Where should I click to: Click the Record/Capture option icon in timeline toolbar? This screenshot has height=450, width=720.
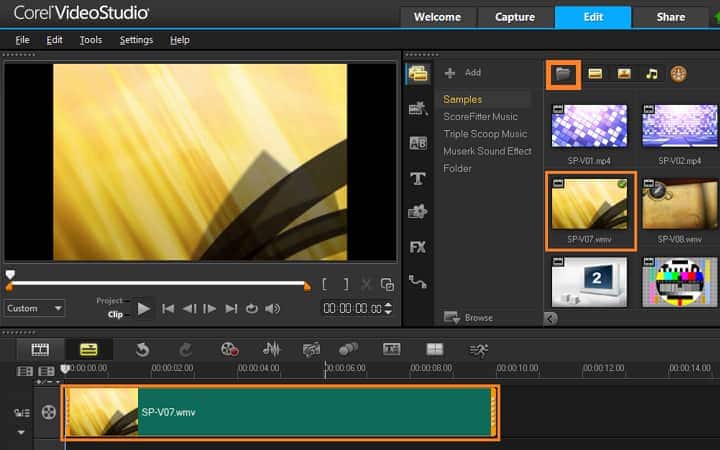[x=230, y=349]
